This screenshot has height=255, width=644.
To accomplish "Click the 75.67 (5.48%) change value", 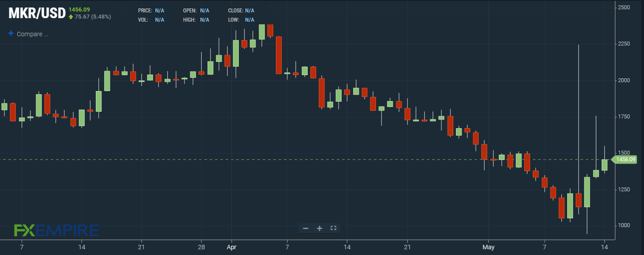I will (93, 17).
